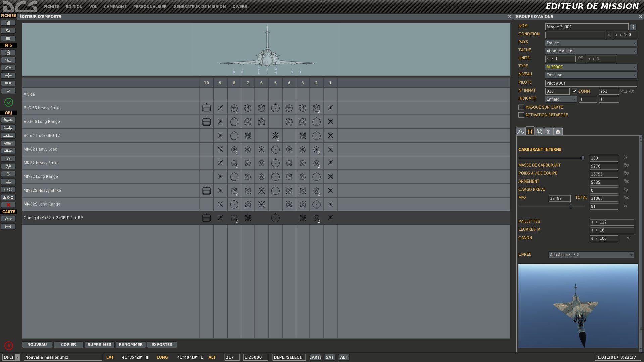Screen dimensions: 644x362
Task: Switch to the summary sigma tab
Action: [548, 132]
